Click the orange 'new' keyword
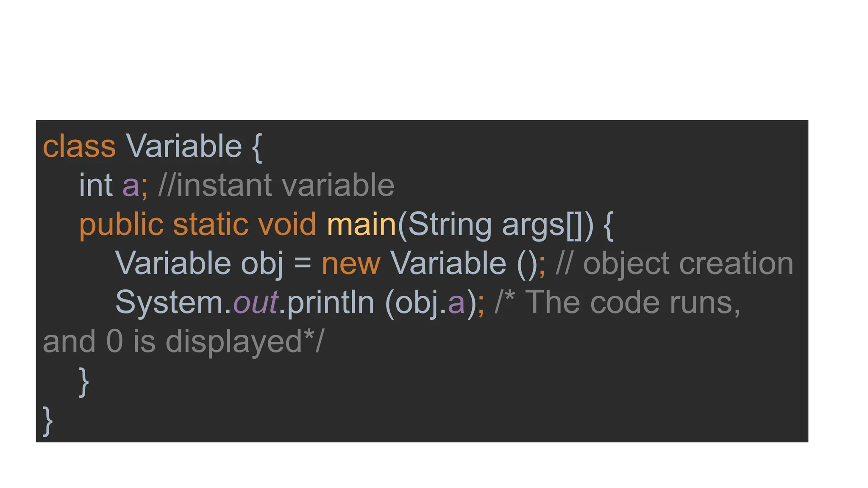This screenshot has height=488, width=868. 351,263
